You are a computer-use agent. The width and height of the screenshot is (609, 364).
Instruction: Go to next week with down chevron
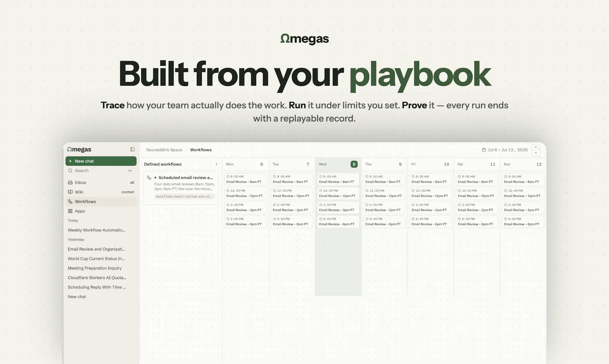[536, 153]
